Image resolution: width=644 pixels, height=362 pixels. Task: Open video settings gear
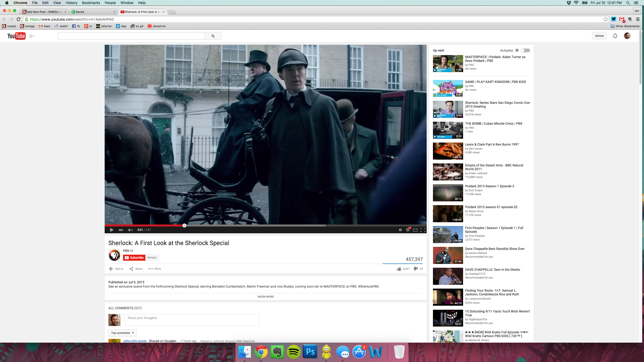pyautogui.click(x=408, y=230)
